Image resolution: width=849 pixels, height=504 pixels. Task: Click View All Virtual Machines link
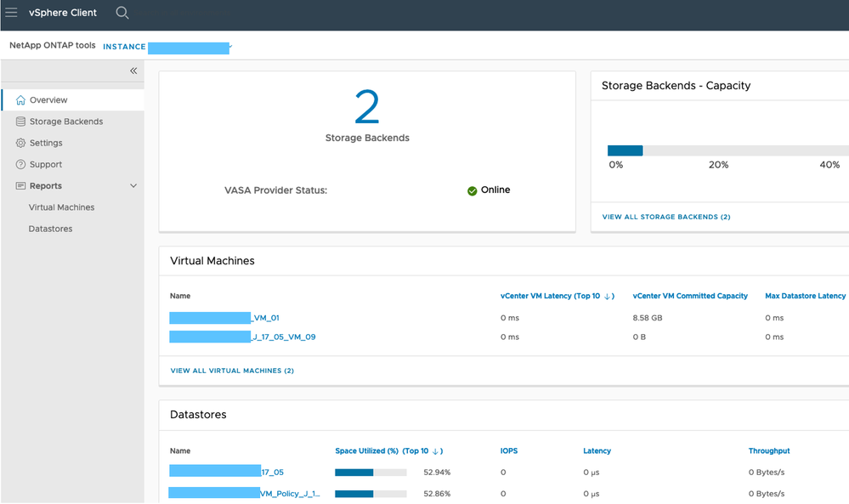click(x=232, y=371)
